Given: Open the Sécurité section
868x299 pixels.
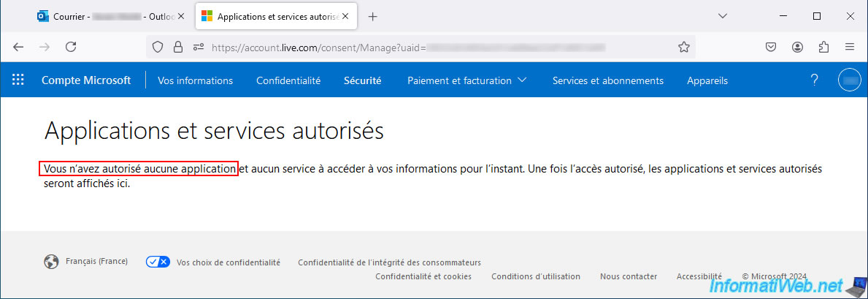Looking at the screenshot, I should [x=363, y=80].
